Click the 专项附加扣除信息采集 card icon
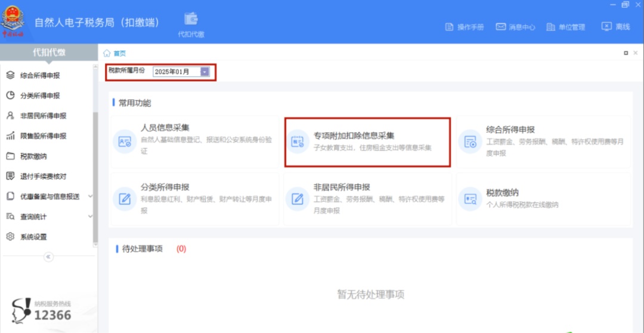The height and width of the screenshot is (333, 644). point(297,141)
